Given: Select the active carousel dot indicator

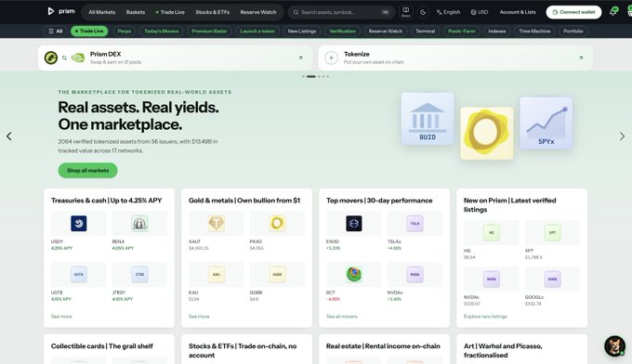Looking at the screenshot, I should tap(311, 76).
